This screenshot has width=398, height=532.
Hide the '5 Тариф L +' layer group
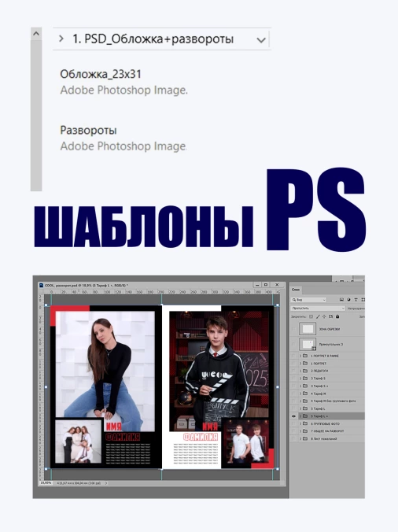(294, 416)
